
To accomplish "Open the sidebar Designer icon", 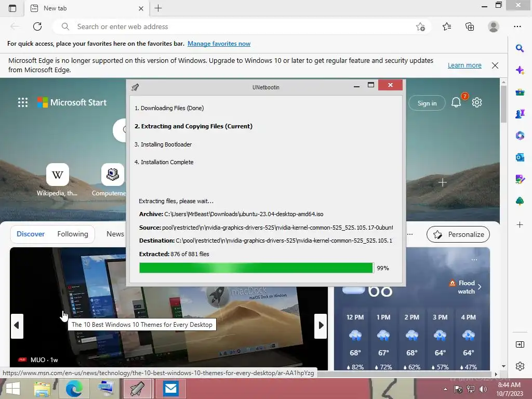I will [520, 179].
